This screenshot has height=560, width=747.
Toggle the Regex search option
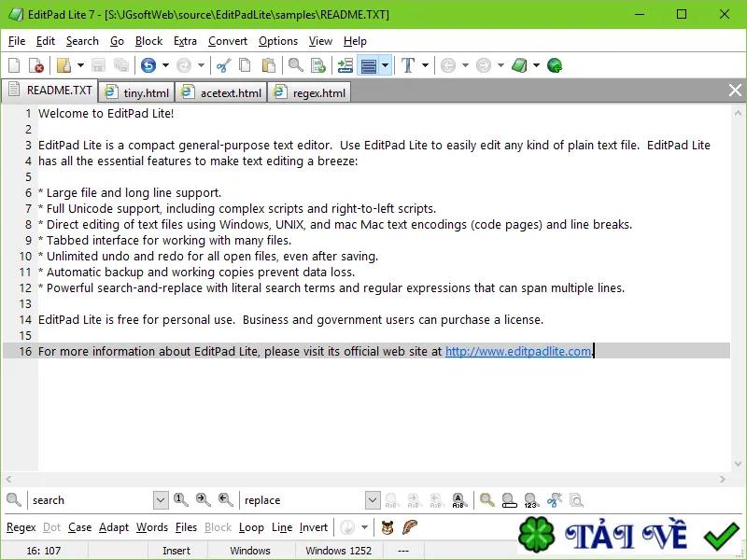pos(21,527)
